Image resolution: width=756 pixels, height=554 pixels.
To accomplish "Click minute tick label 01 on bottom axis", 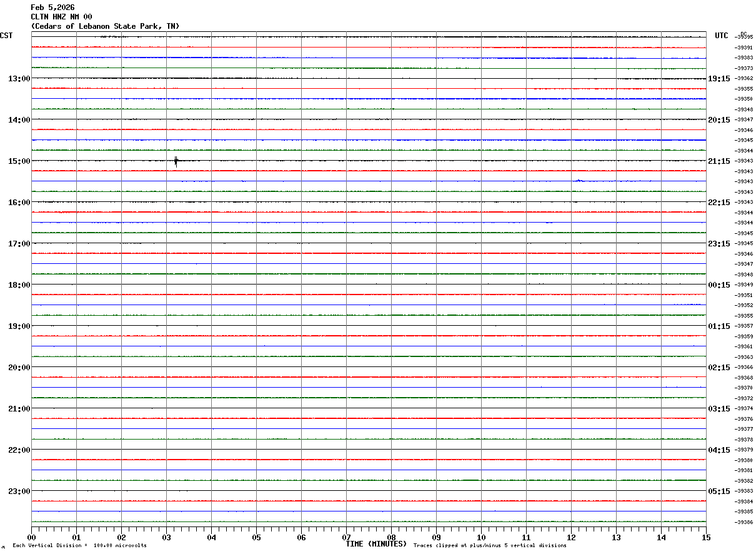I will coord(76,537).
